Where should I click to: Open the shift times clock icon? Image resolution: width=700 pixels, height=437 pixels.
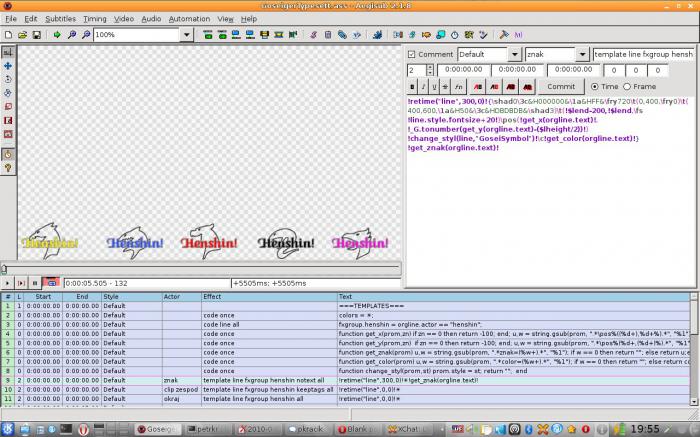coord(454,35)
